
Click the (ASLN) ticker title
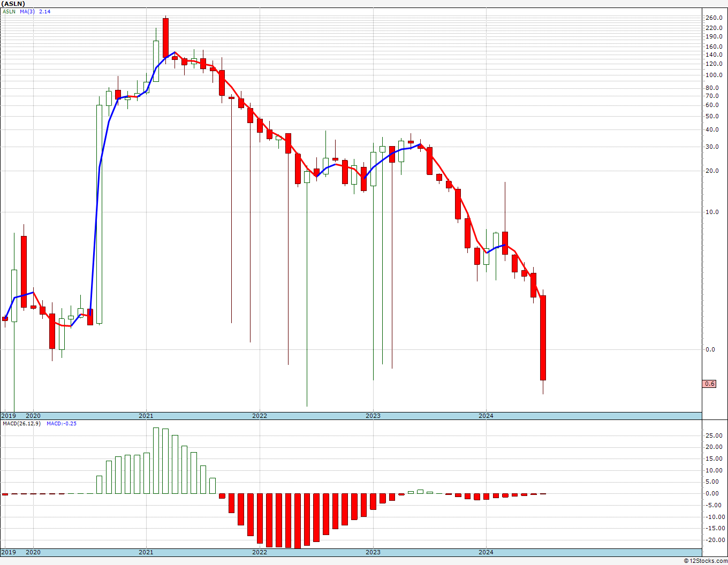click(x=13, y=4)
